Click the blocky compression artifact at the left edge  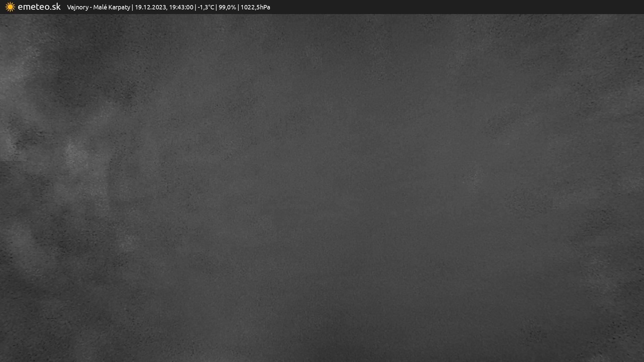pyautogui.click(x=10, y=151)
